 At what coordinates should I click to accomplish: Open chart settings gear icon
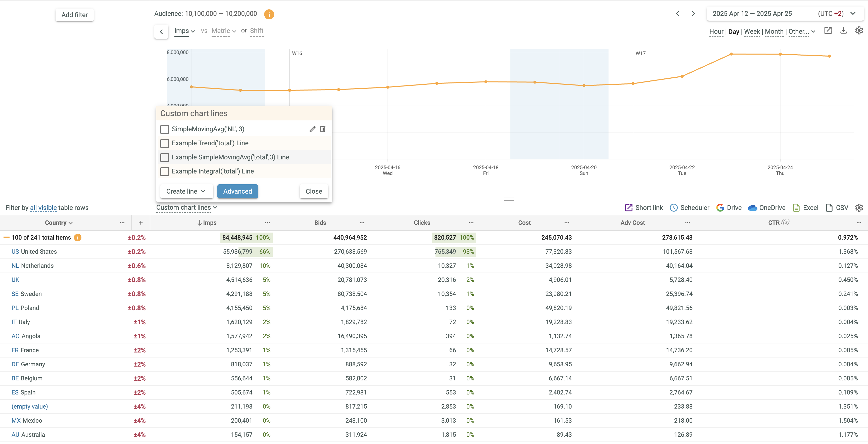tap(859, 31)
